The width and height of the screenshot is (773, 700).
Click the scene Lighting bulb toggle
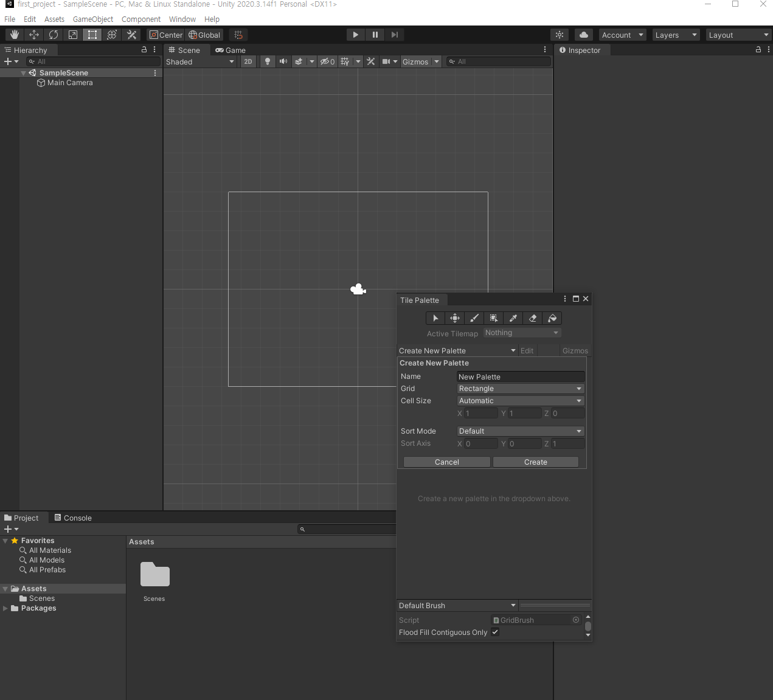[x=267, y=61]
